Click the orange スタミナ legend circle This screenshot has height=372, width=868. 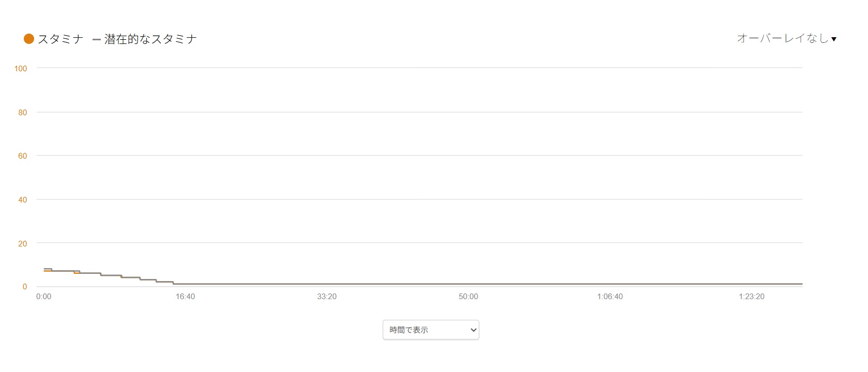29,39
